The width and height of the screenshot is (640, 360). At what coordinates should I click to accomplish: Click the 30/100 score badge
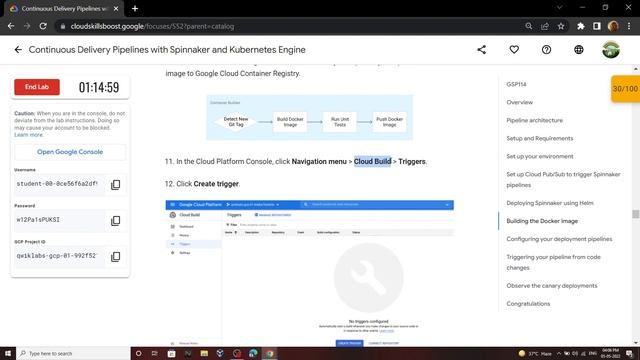tap(625, 89)
